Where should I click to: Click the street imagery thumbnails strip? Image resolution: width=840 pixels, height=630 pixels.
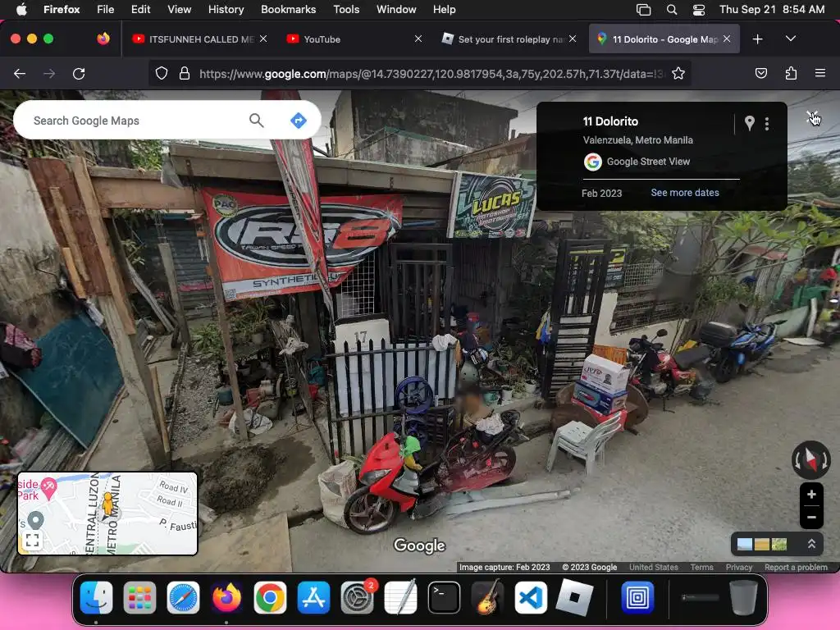[762, 545]
